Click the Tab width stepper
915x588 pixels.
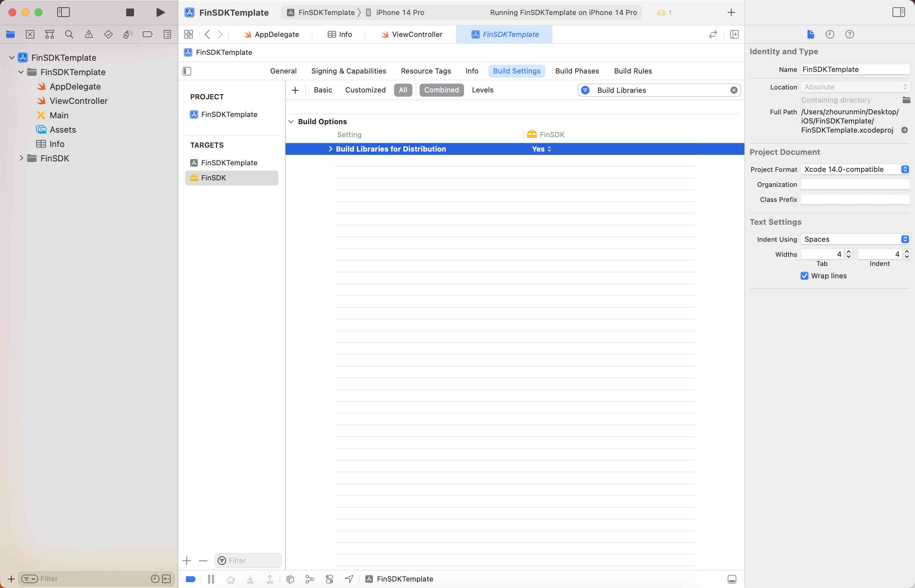coord(849,254)
